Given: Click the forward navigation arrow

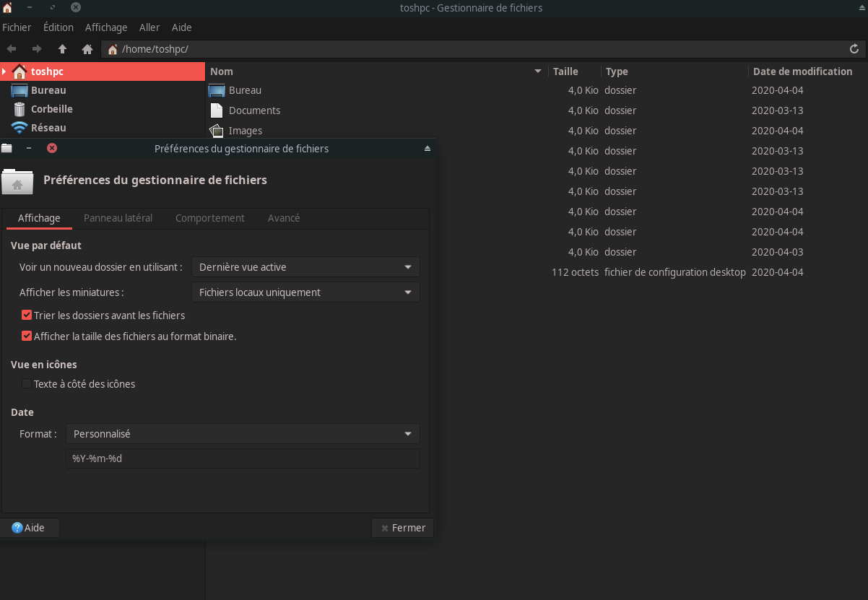Looking at the screenshot, I should tap(37, 49).
